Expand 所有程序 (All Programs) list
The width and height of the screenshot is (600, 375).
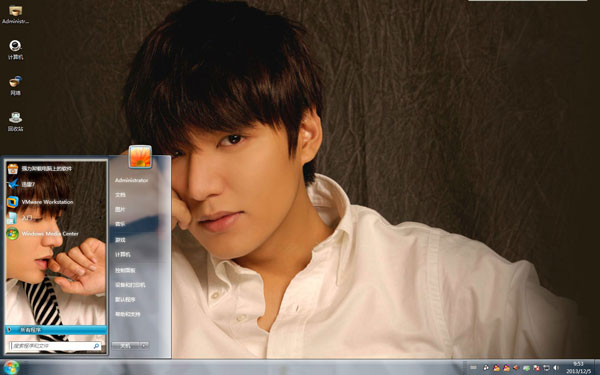[x=56, y=330]
